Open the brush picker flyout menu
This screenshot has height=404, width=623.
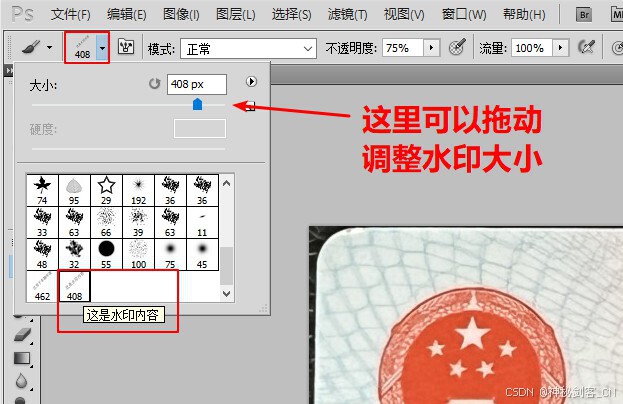tap(251, 82)
